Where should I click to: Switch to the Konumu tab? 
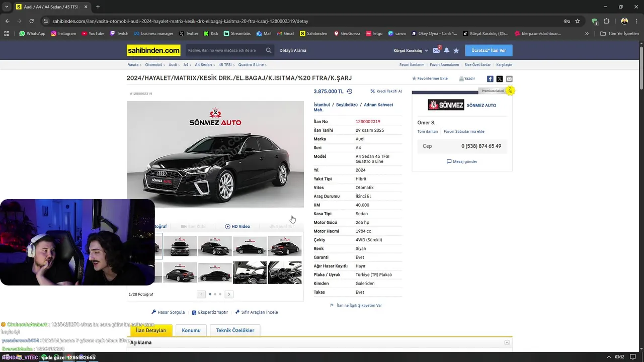coord(191,330)
